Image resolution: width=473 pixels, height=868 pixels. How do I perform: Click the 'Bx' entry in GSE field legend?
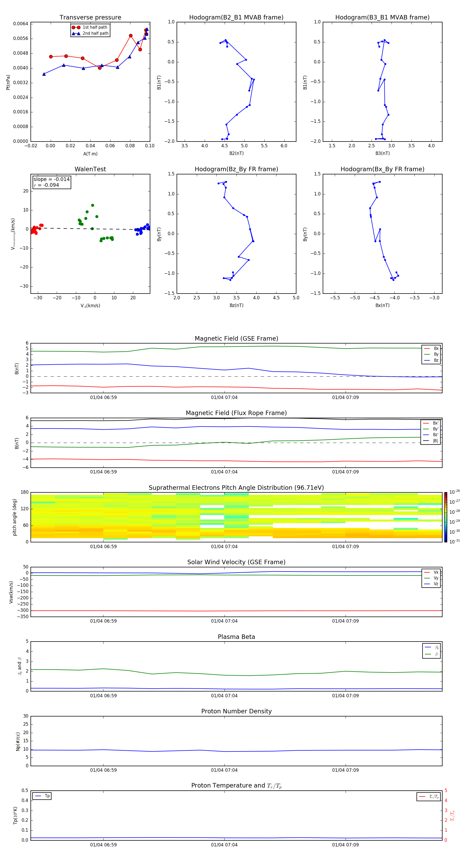coord(431,349)
